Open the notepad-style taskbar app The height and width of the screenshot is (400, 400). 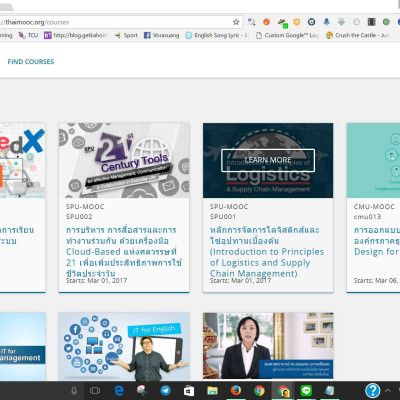(x=329, y=390)
